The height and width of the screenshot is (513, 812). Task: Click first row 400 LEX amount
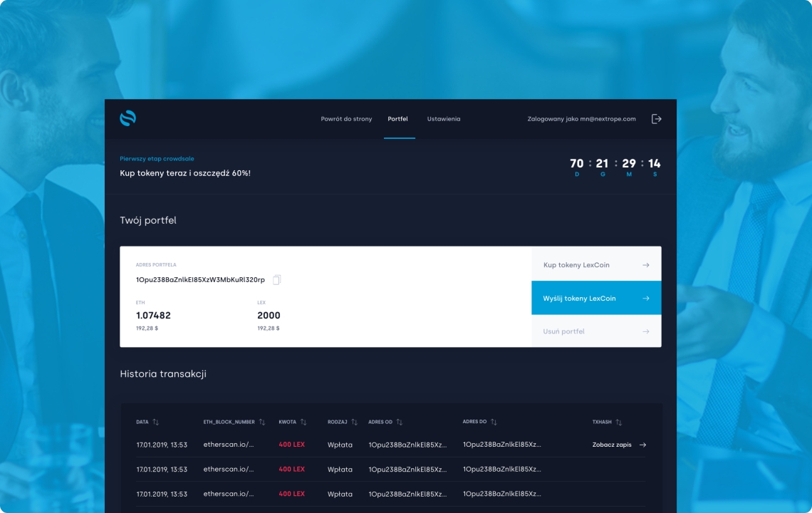point(291,444)
